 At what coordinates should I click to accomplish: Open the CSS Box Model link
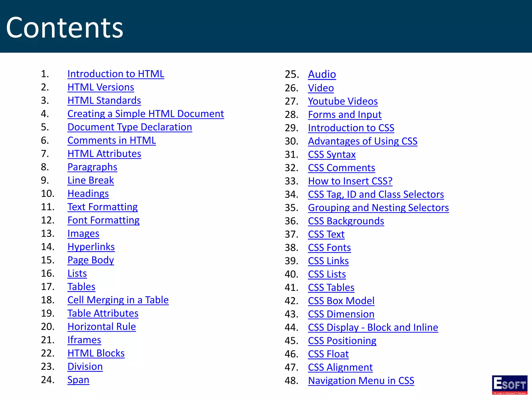[x=341, y=301]
